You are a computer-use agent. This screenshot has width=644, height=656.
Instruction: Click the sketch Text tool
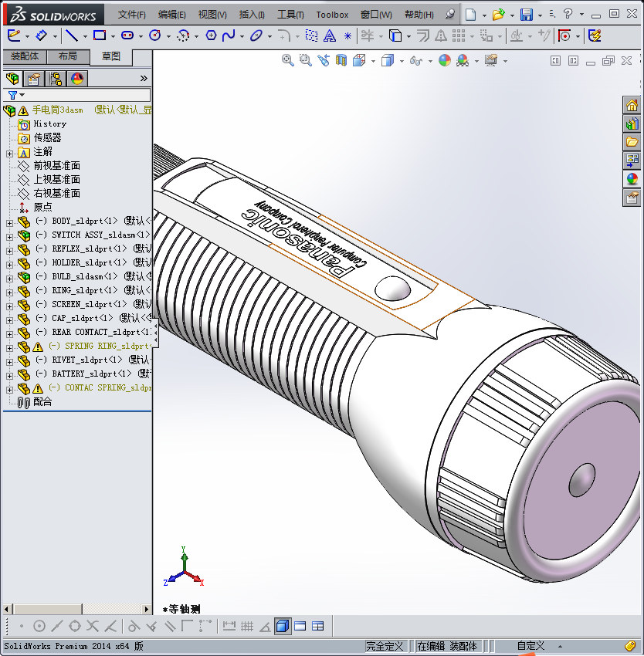click(330, 36)
